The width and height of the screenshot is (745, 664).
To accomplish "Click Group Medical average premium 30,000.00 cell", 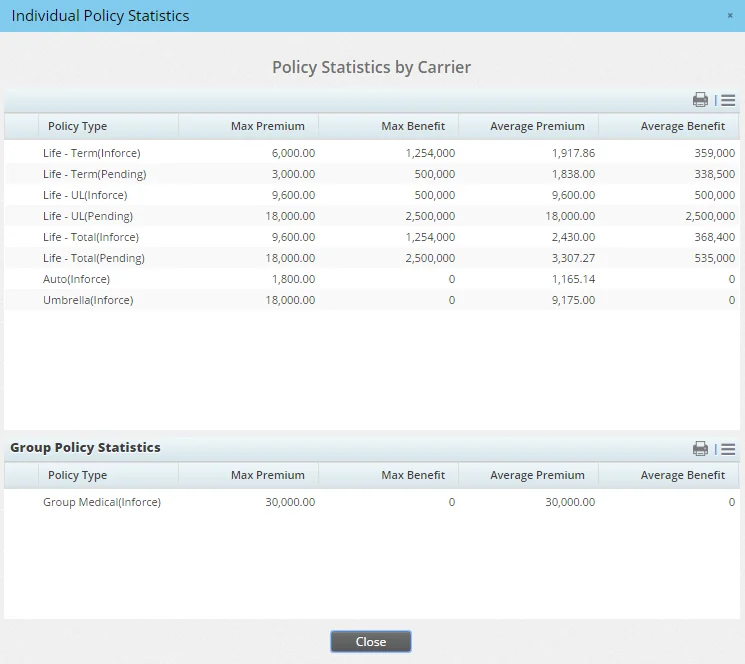I will 570,502.
